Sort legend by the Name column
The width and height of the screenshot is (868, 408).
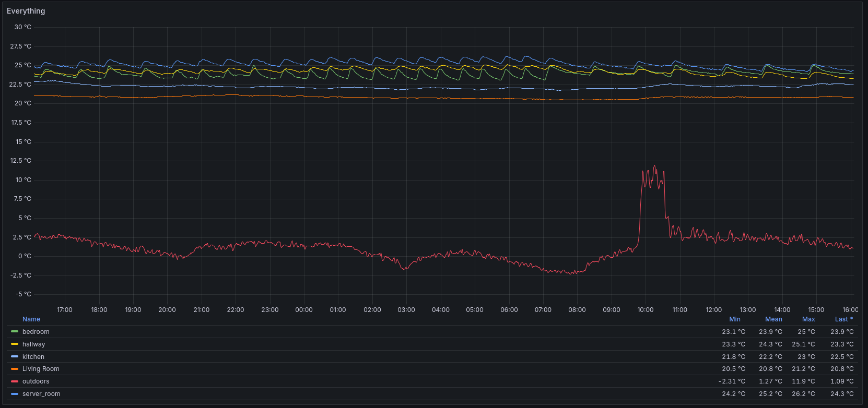click(x=31, y=319)
